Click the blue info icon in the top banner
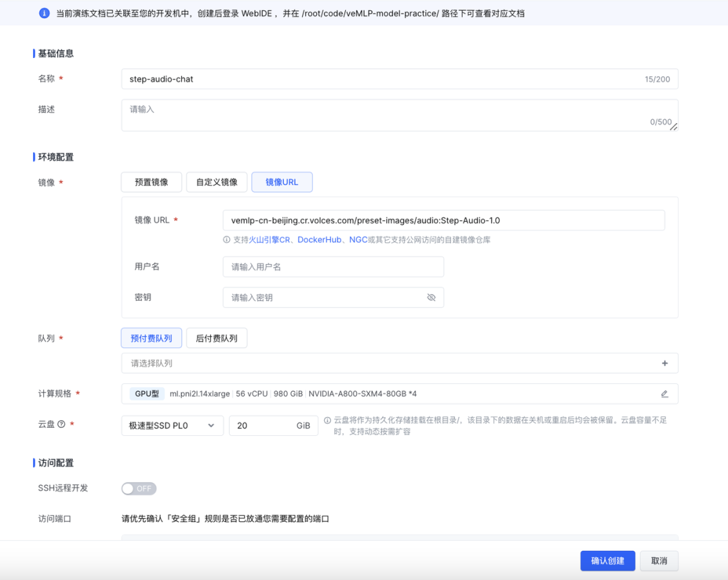 click(44, 13)
